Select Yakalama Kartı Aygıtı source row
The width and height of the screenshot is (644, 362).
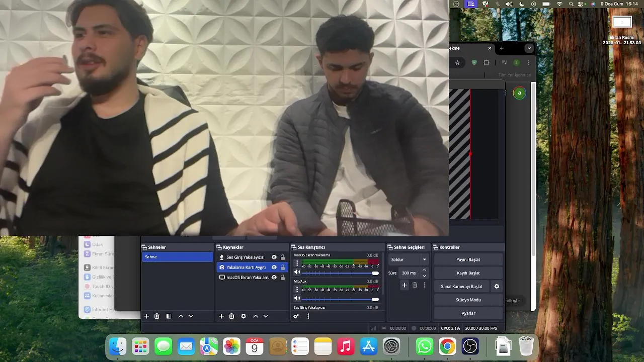click(x=251, y=267)
